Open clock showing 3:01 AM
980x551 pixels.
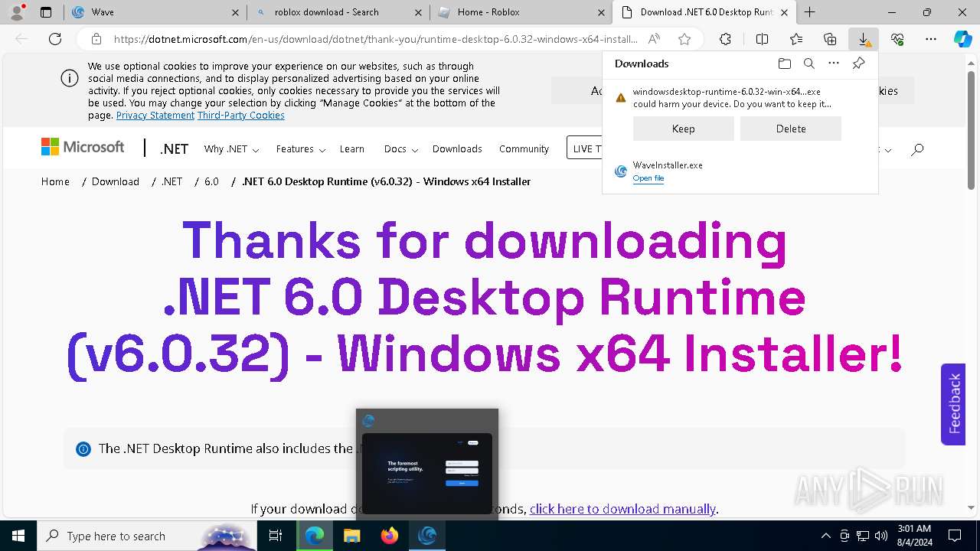click(914, 536)
